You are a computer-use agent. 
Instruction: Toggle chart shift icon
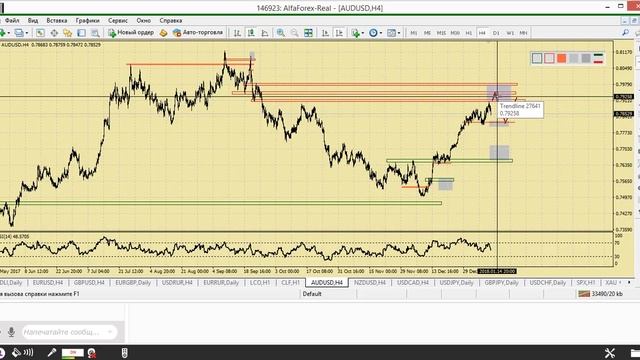coord(339,33)
